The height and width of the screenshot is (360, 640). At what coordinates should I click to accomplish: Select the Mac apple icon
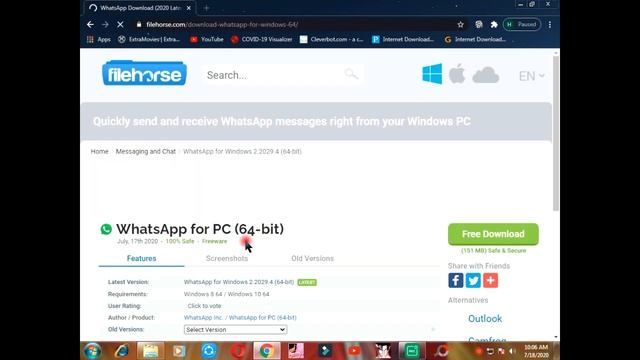pos(457,74)
